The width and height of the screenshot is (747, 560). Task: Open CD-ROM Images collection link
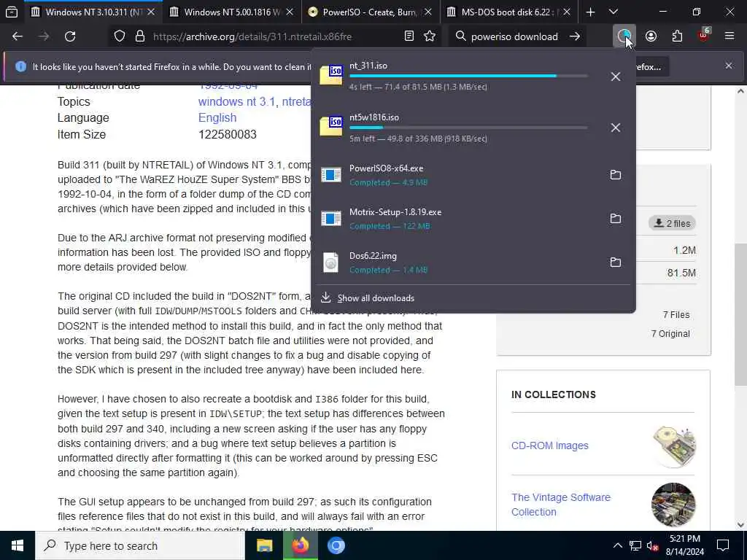point(550,446)
